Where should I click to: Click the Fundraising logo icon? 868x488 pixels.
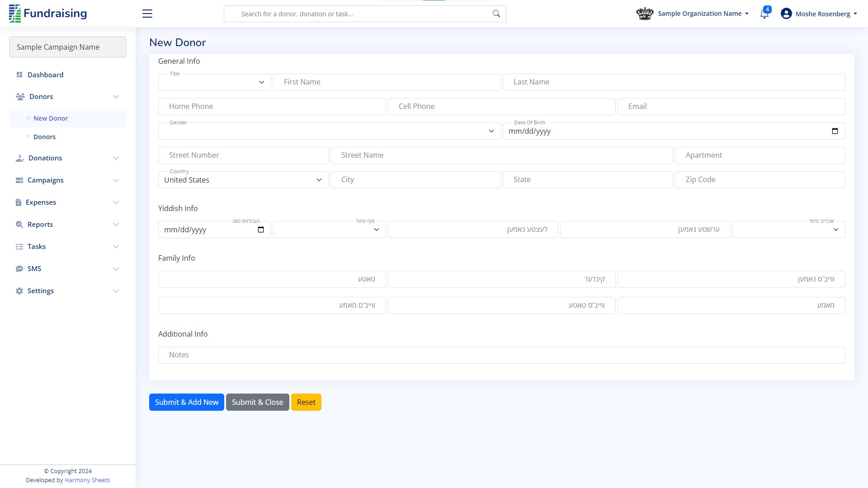[15, 14]
